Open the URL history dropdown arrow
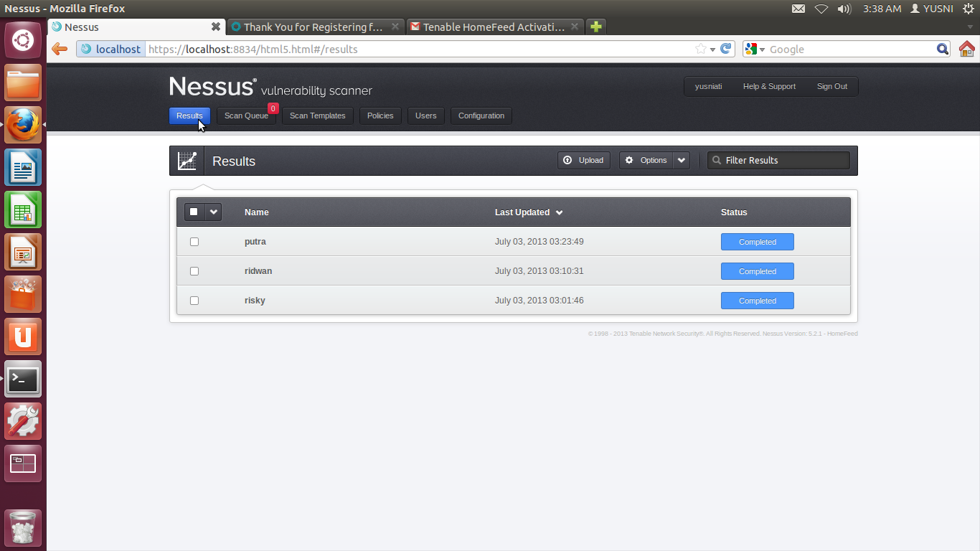This screenshot has width=980, height=551. 712,50
